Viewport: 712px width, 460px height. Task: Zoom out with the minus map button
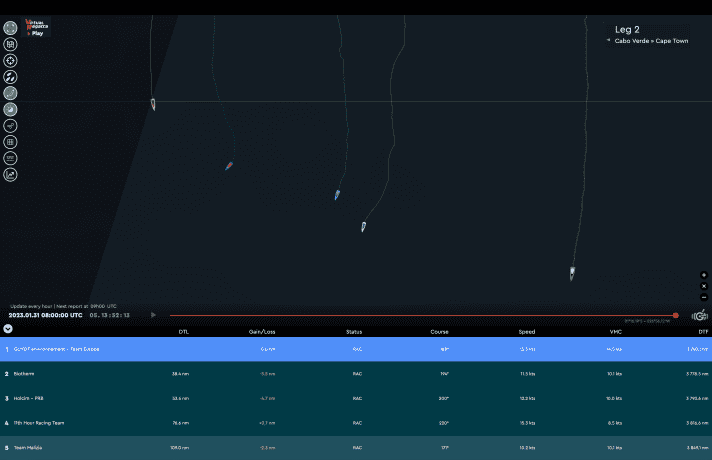(704, 297)
